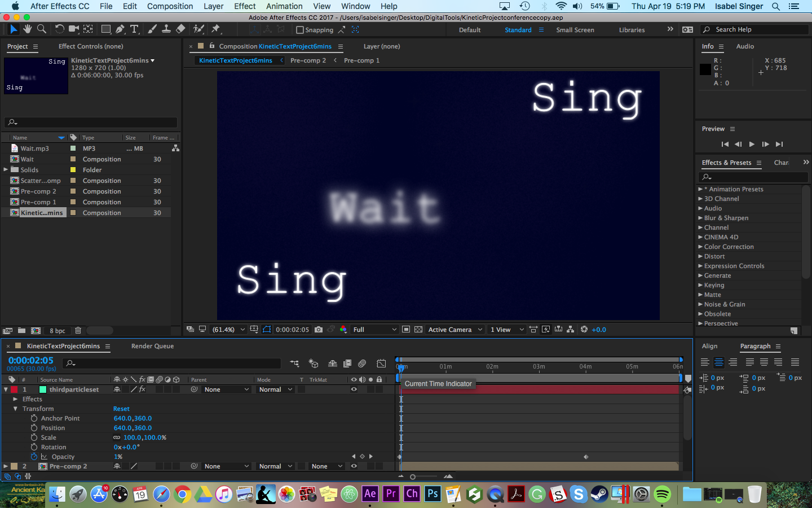Expand the Effects property group
Screen dimensions: 812x508
coord(15,399)
